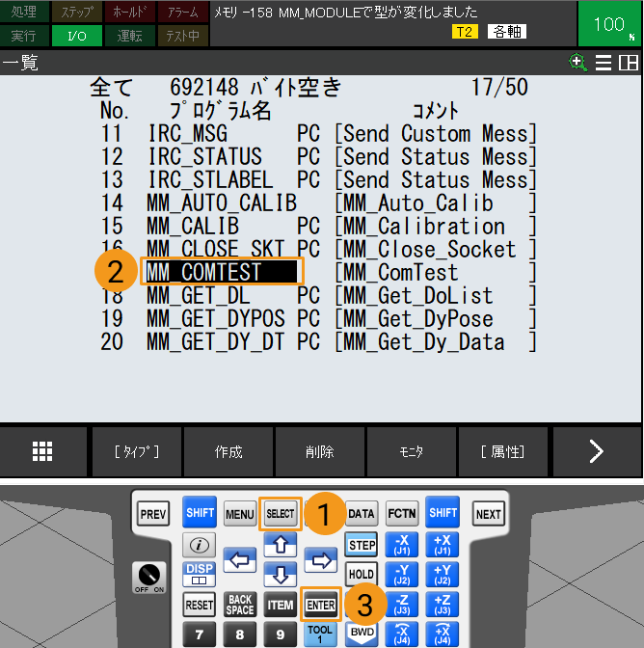Select program MM_GET_DL in the list
This screenshot has height=648, width=644.
[x=199, y=295]
